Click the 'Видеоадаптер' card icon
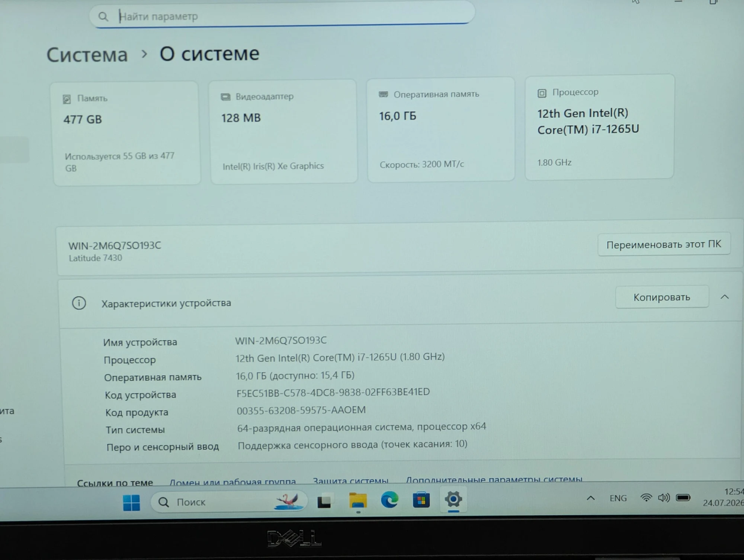The height and width of the screenshot is (560, 744). (x=225, y=97)
